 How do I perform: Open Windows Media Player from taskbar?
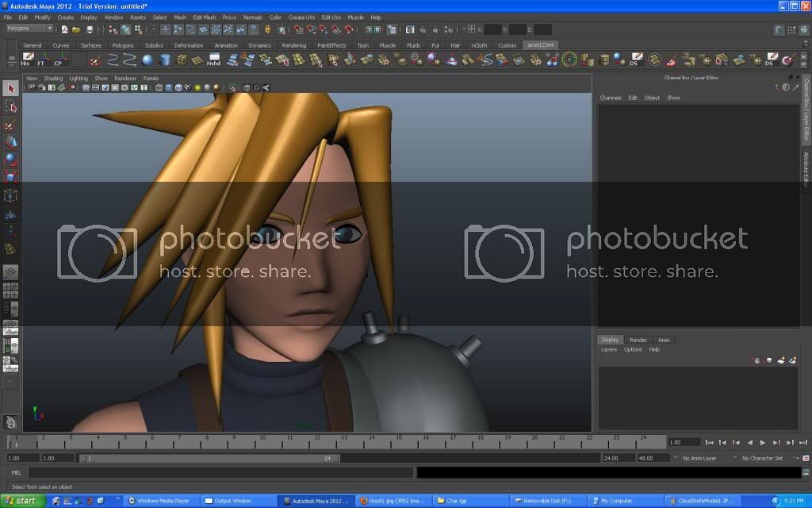[x=159, y=501]
